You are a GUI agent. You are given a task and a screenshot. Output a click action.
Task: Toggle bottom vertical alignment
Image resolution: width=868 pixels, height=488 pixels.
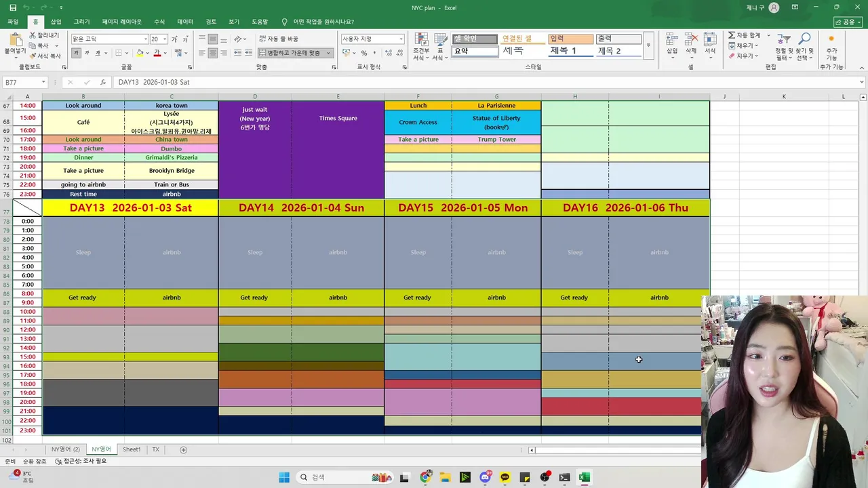[x=224, y=39]
